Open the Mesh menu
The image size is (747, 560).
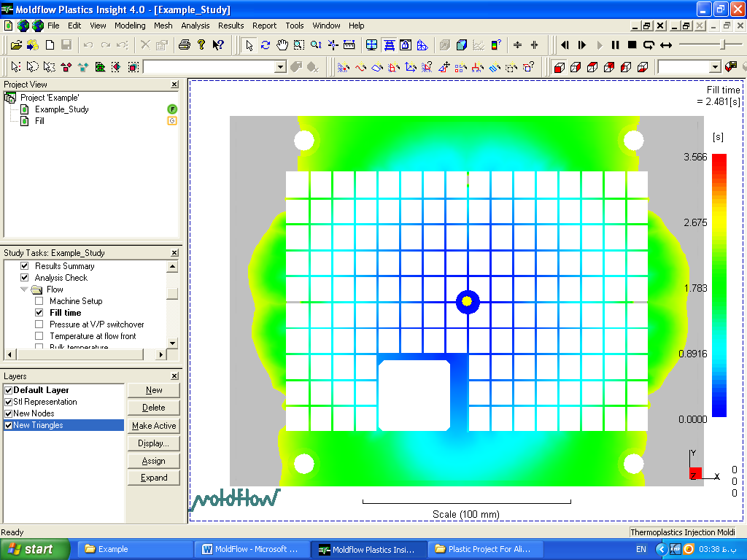(163, 26)
